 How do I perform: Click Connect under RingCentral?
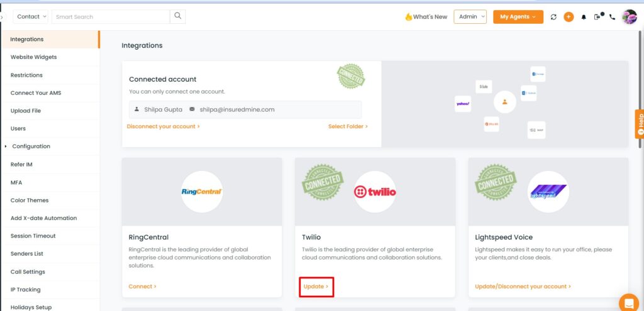(x=142, y=286)
